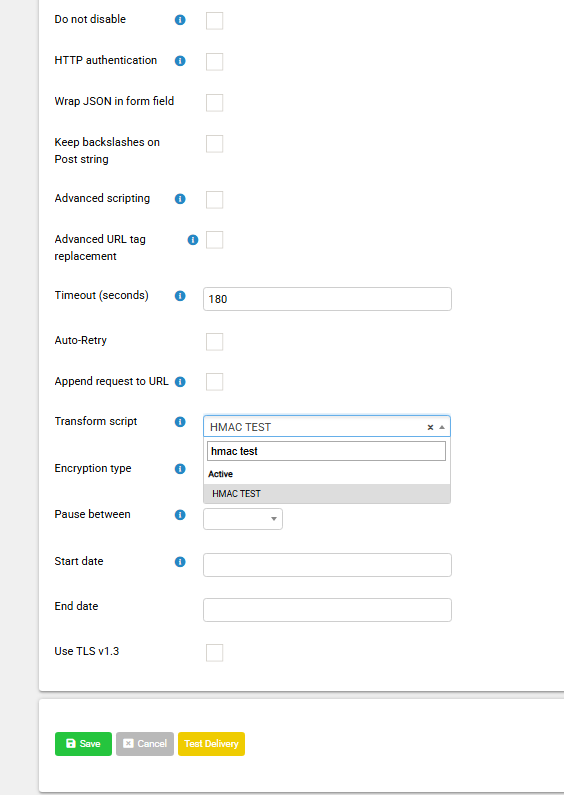The height and width of the screenshot is (795, 564).
Task: Enable the Do not disable checkbox
Action: tap(215, 21)
